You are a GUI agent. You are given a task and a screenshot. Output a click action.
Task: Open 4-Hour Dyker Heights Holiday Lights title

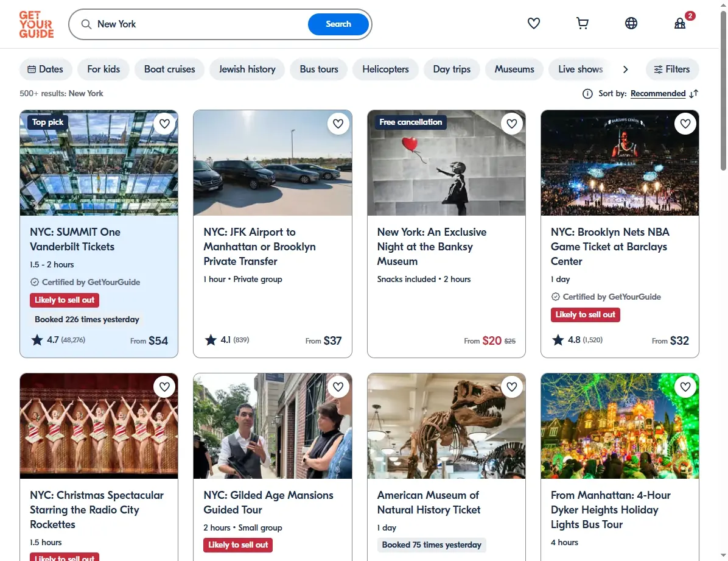pos(611,509)
